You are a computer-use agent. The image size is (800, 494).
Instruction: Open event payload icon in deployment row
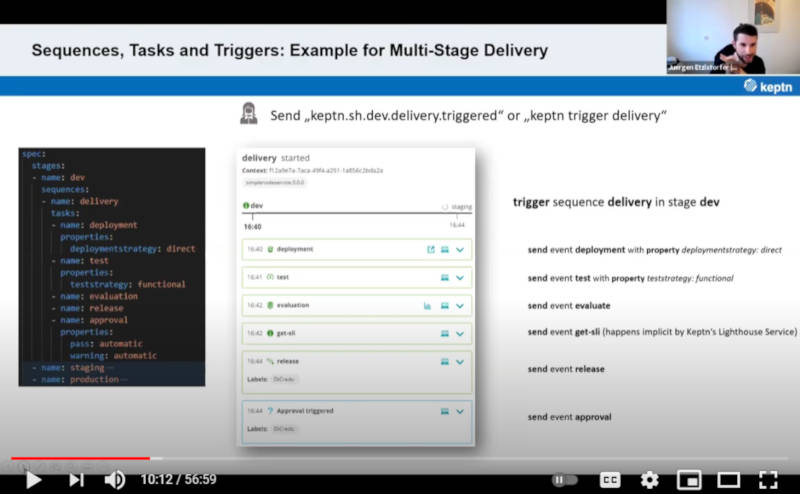click(x=445, y=250)
